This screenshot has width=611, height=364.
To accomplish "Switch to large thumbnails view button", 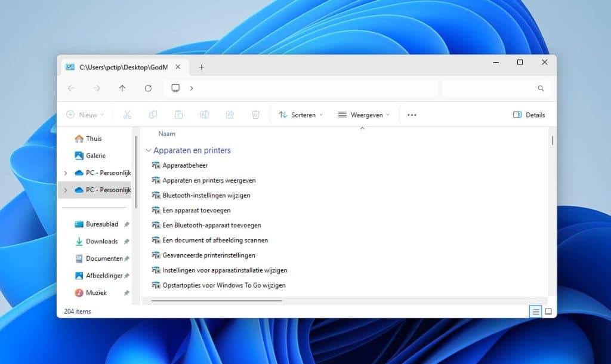I will 548,311.
